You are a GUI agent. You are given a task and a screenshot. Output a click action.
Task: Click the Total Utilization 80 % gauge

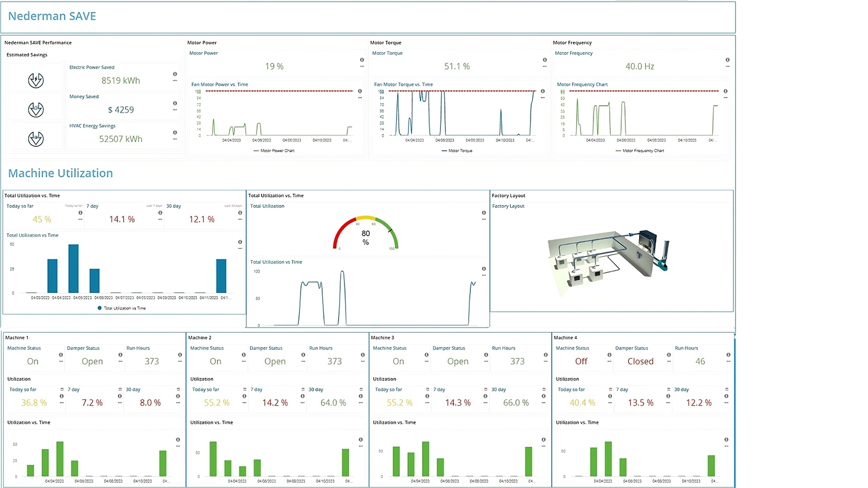(x=366, y=233)
